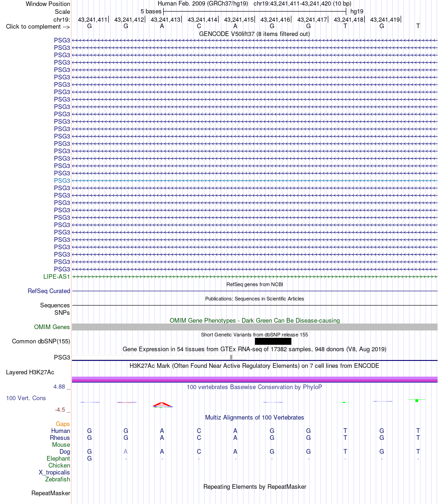Open the H3K27Ac Mark ENCODE track title
438x504 pixels.
255,366
